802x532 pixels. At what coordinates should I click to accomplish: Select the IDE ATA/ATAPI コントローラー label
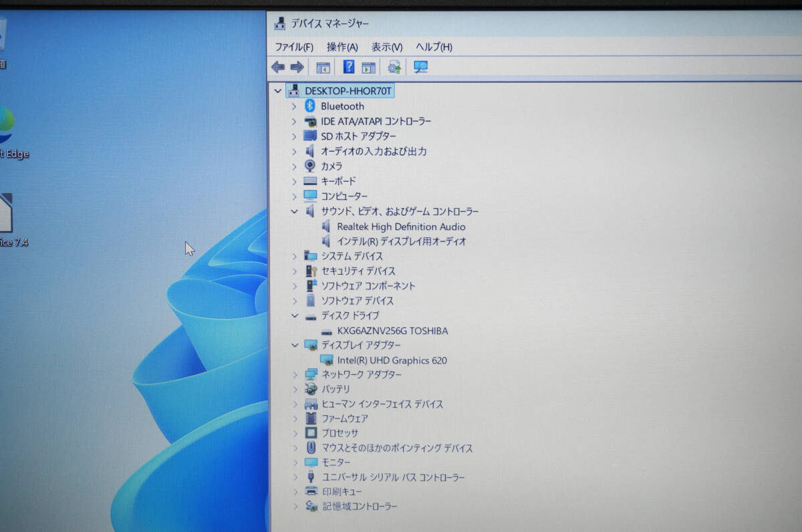click(376, 122)
